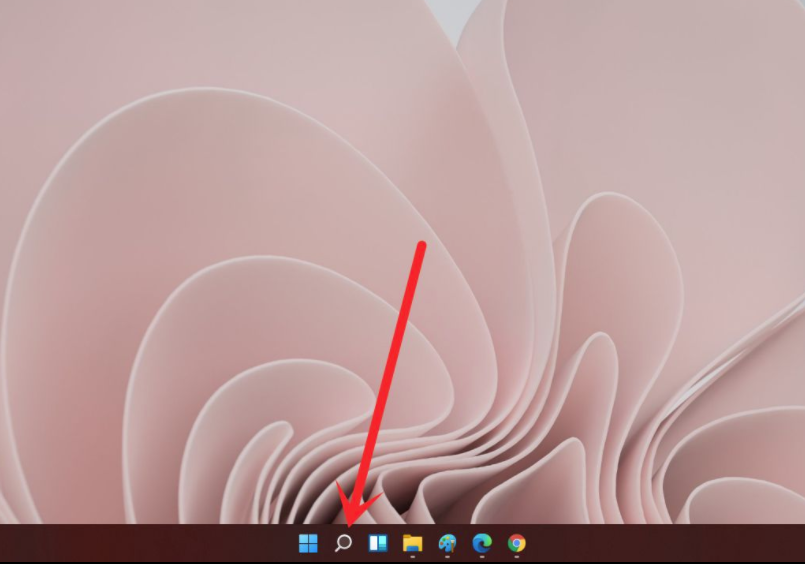Launch Microsoft Edge from taskbar

(x=482, y=543)
